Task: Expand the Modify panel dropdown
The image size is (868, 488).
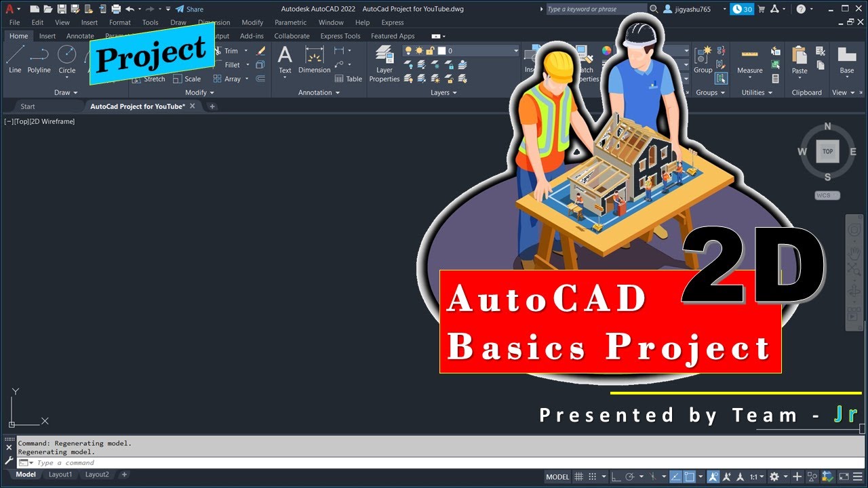Action: (x=199, y=92)
